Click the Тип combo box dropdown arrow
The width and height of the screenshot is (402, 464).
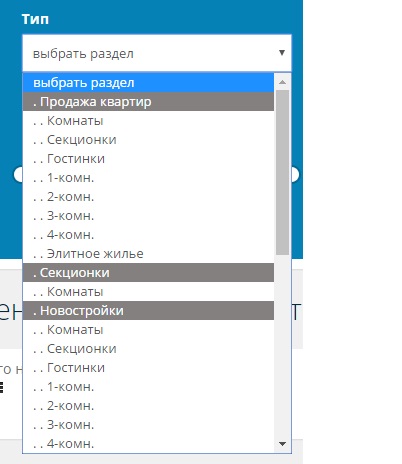click(x=282, y=53)
